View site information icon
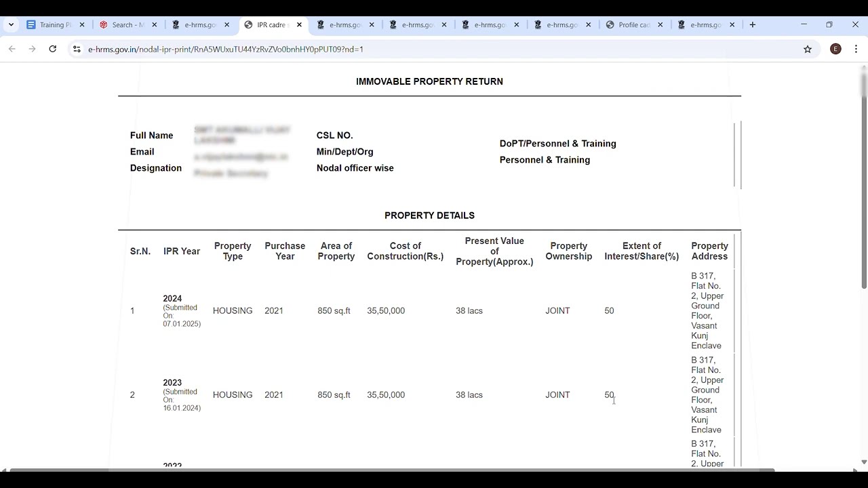 pyautogui.click(x=77, y=49)
